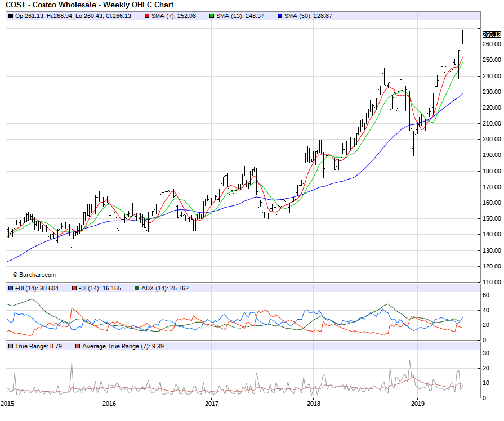This screenshot has width=504, height=421.
Task: Click the black OHLC legend square
Action: (x=11, y=16)
